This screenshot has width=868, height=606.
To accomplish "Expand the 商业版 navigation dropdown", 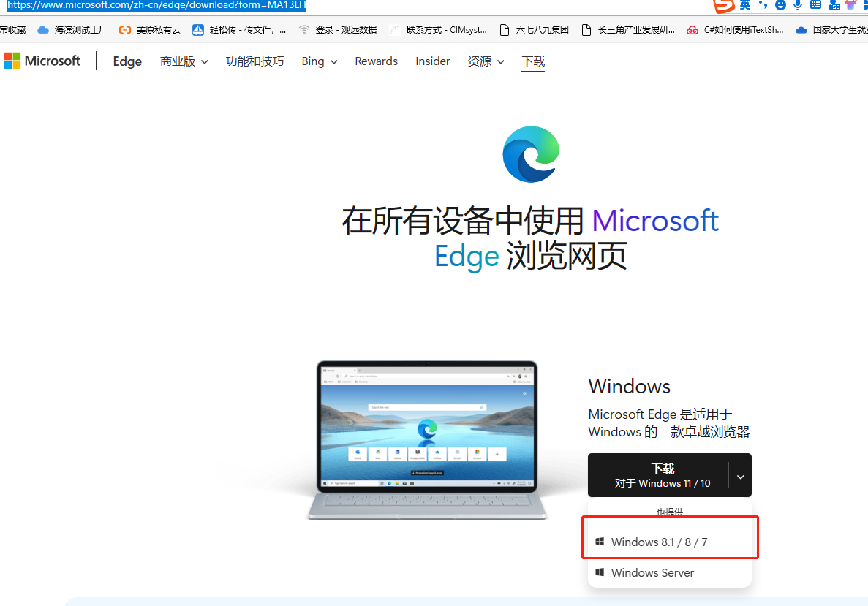I will coord(184,61).
